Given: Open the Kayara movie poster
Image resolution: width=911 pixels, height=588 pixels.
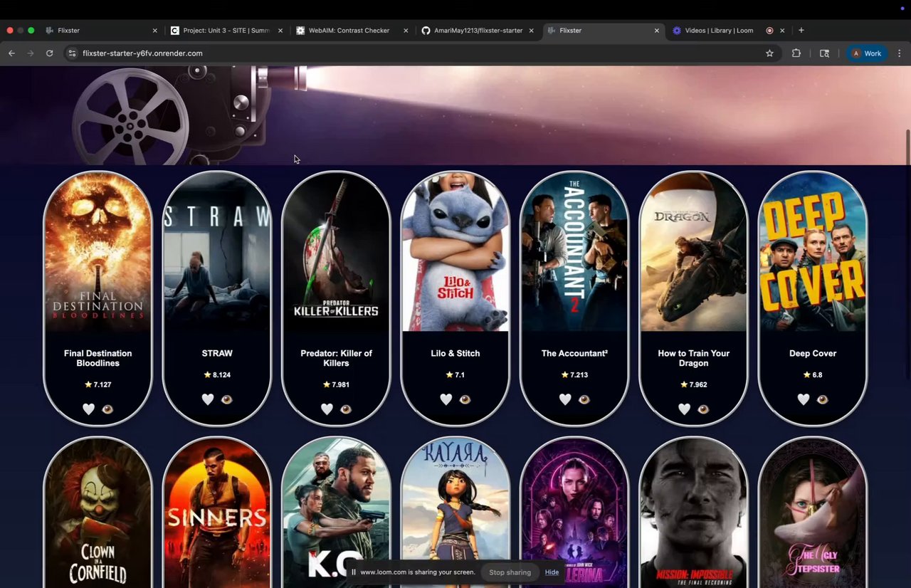Looking at the screenshot, I should coord(455,513).
